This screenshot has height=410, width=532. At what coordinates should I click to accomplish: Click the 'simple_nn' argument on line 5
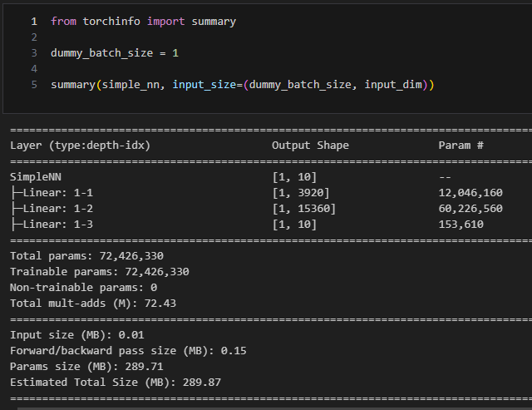tap(131, 85)
